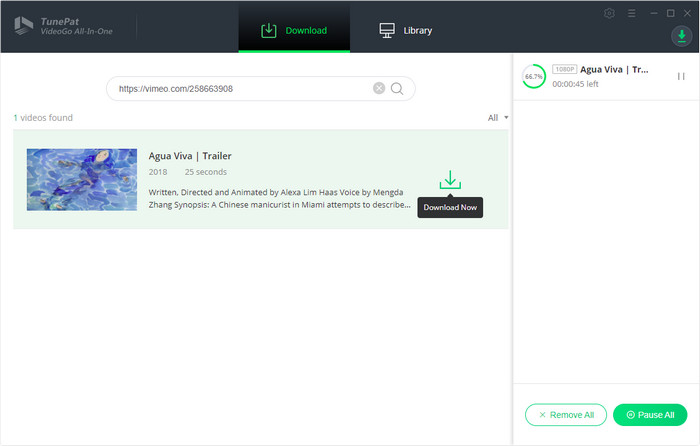Click the green download arrow icon
The width and height of the screenshot is (700, 446).
450,179
